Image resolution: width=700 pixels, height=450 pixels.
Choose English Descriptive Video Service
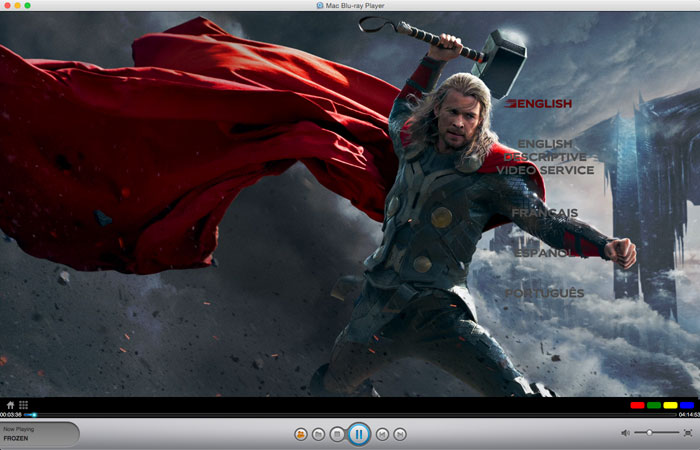[545, 157]
